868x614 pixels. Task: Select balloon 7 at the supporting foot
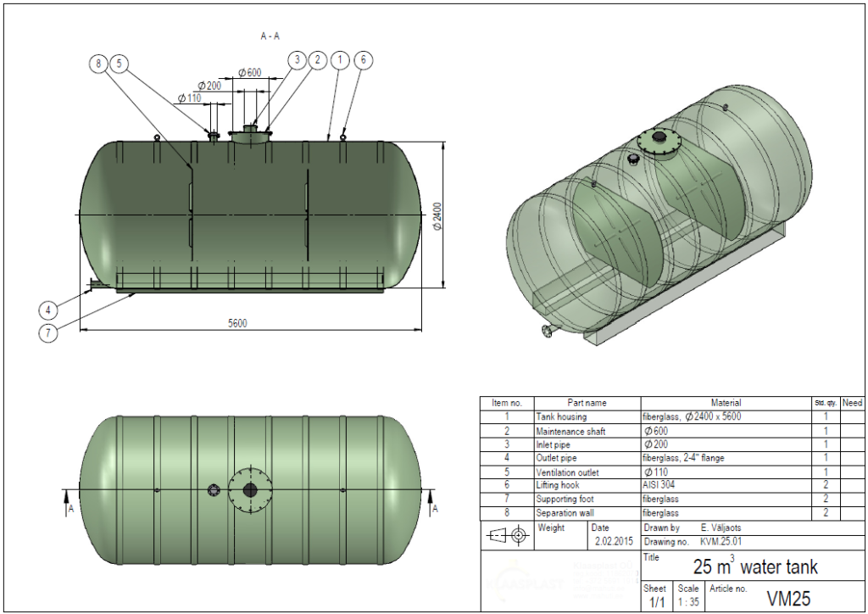coord(49,332)
